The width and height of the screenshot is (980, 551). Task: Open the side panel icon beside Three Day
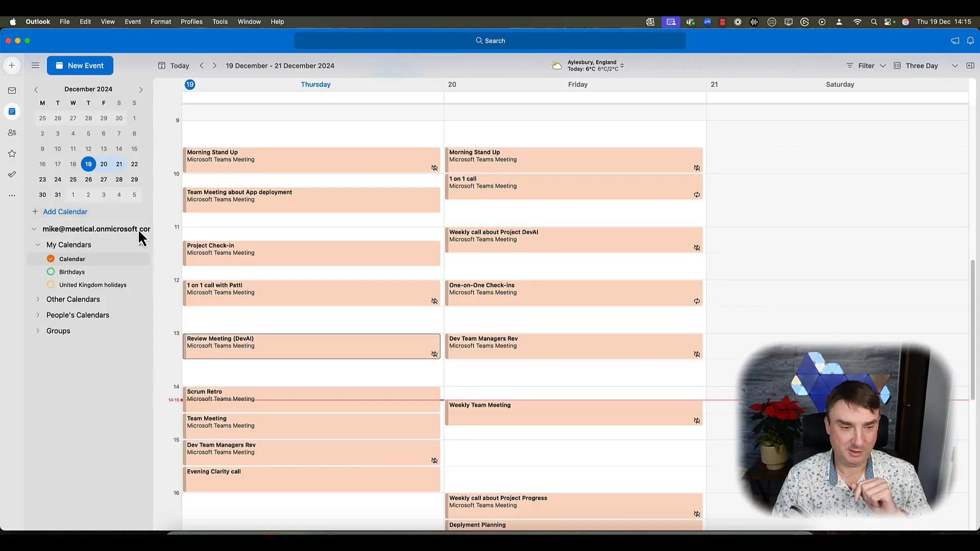pyautogui.click(x=970, y=66)
